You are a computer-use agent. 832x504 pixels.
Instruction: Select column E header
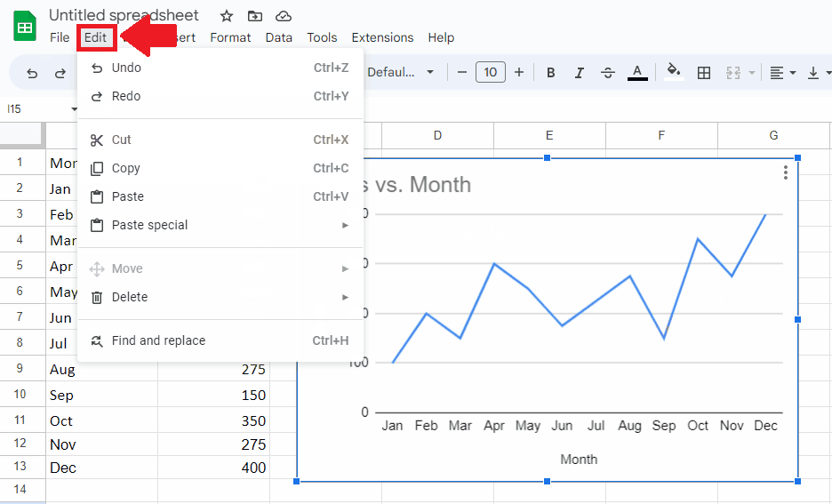pyautogui.click(x=549, y=136)
